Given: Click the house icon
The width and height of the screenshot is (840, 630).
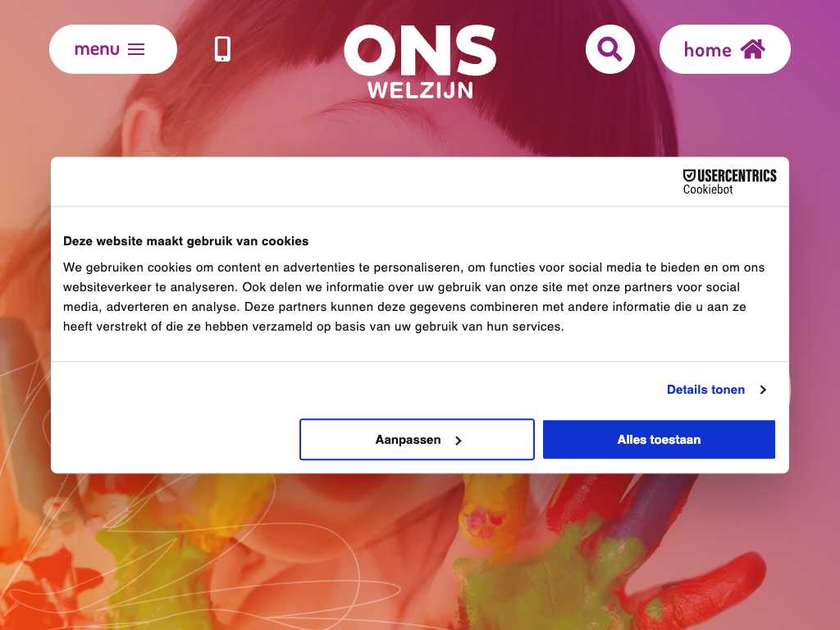Looking at the screenshot, I should (x=752, y=49).
